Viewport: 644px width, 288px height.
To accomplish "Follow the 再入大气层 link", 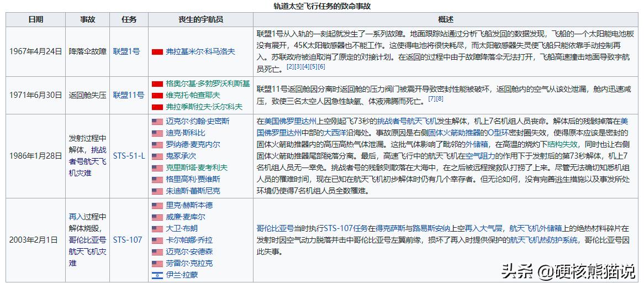I will (x=484, y=228).
